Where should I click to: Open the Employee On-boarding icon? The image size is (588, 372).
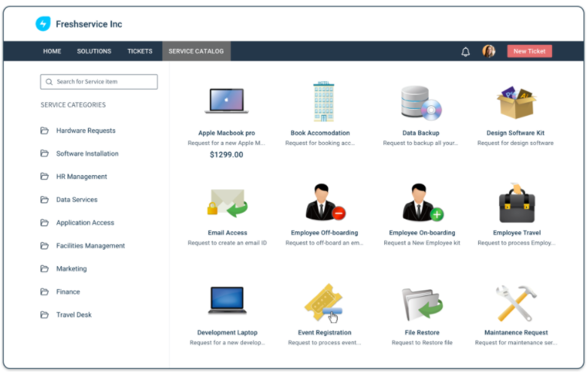pyautogui.click(x=422, y=202)
